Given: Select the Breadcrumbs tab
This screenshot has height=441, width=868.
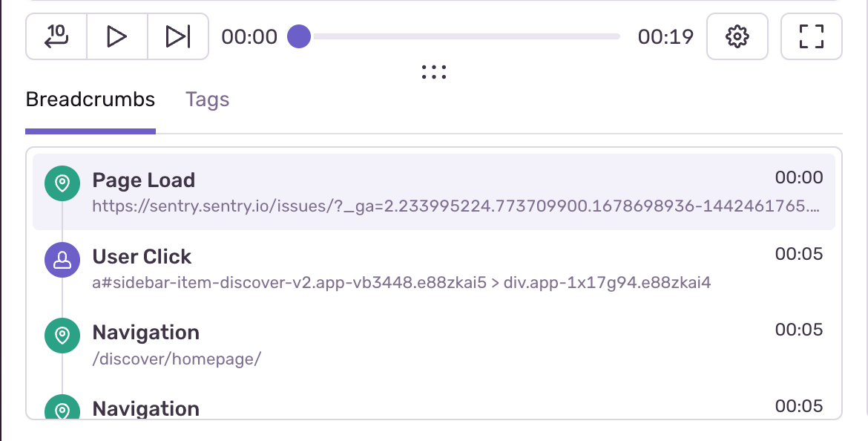Looking at the screenshot, I should point(90,99).
